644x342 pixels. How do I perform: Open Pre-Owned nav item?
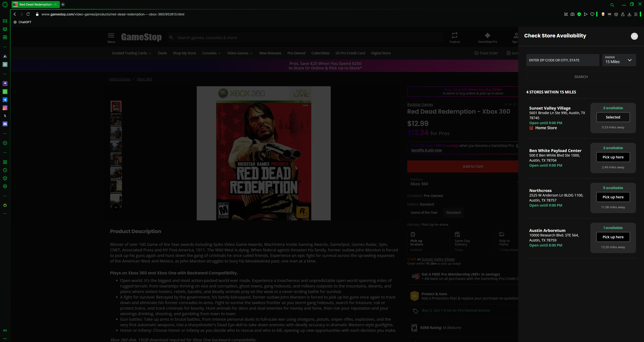tap(296, 53)
